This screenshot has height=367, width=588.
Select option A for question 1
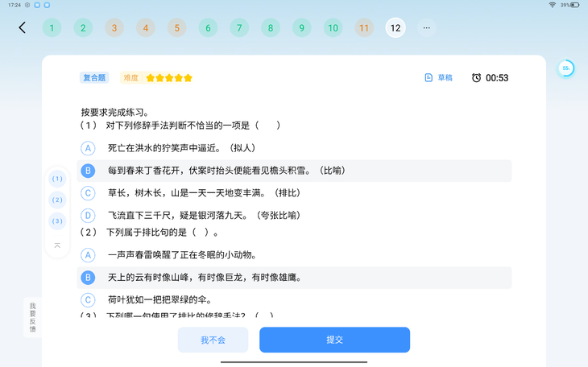88,148
